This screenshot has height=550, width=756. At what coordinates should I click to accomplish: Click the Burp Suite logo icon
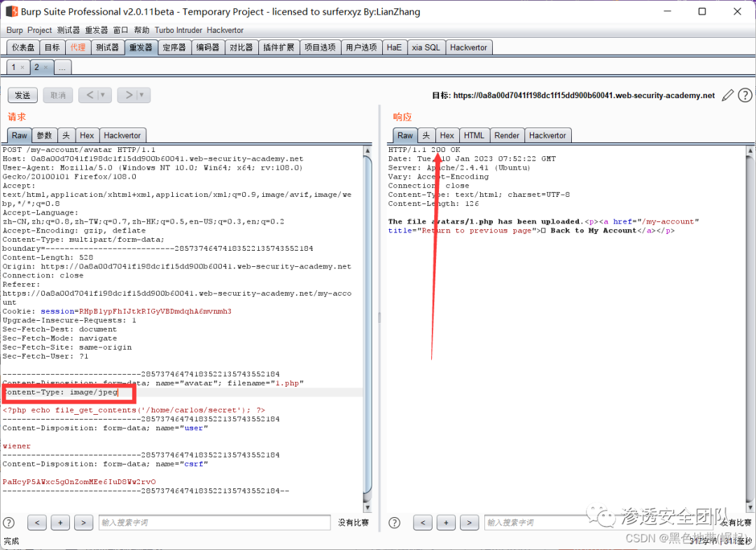pyautogui.click(x=12, y=11)
